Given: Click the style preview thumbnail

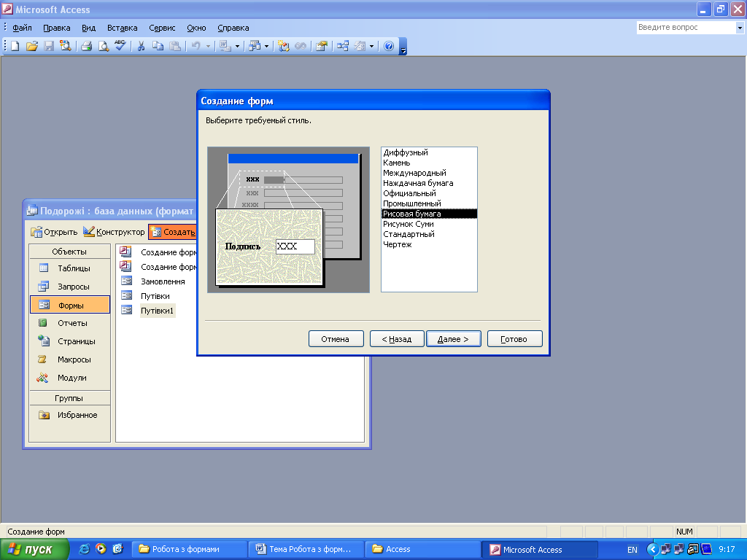Looking at the screenshot, I should tap(289, 219).
